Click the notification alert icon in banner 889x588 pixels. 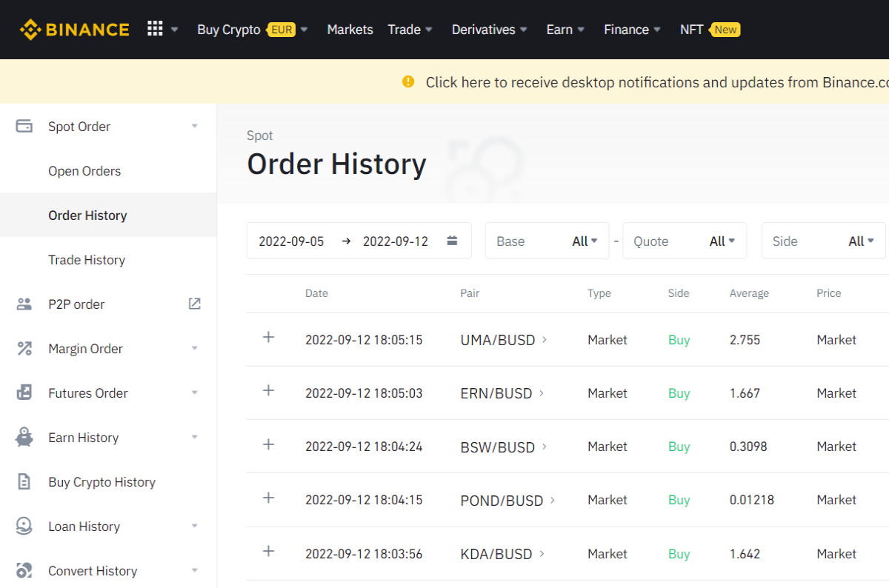pyautogui.click(x=408, y=81)
